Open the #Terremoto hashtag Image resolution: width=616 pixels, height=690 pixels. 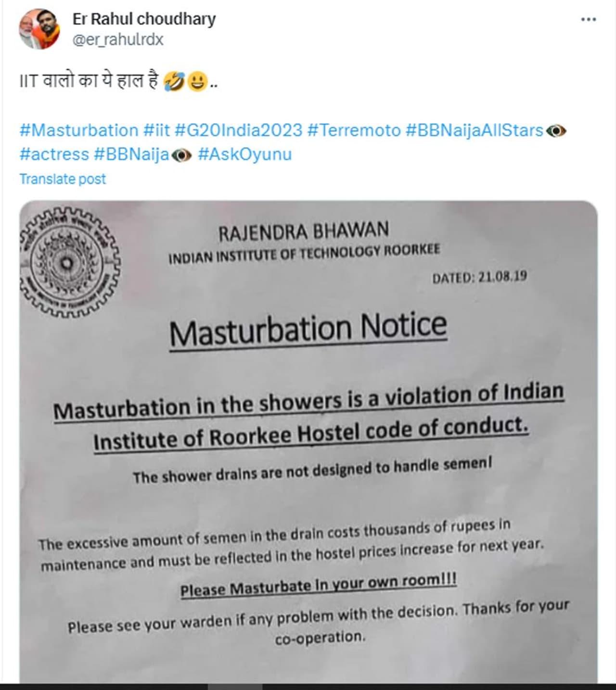354,130
